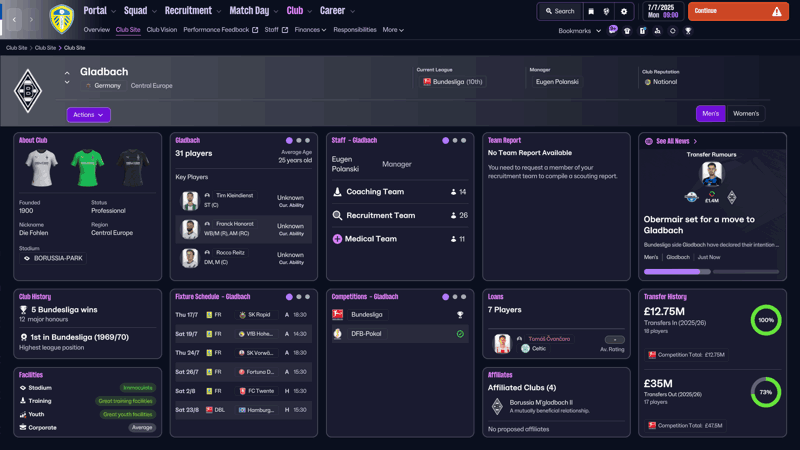Image resolution: width=800 pixels, height=450 pixels.
Task: Click the 73% transfers-out ring
Action: (x=765, y=392)
